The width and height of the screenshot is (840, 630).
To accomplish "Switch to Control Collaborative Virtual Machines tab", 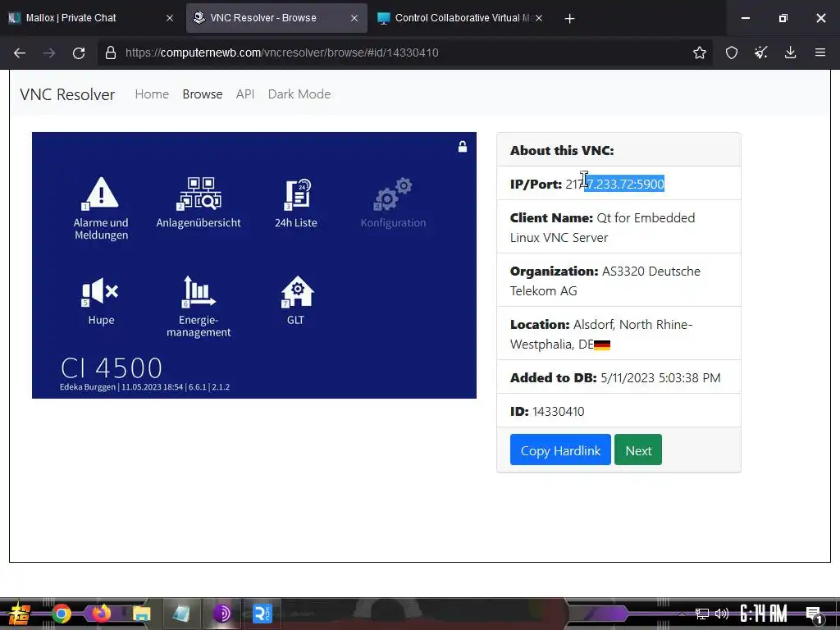I will click(x=463, y=18).
